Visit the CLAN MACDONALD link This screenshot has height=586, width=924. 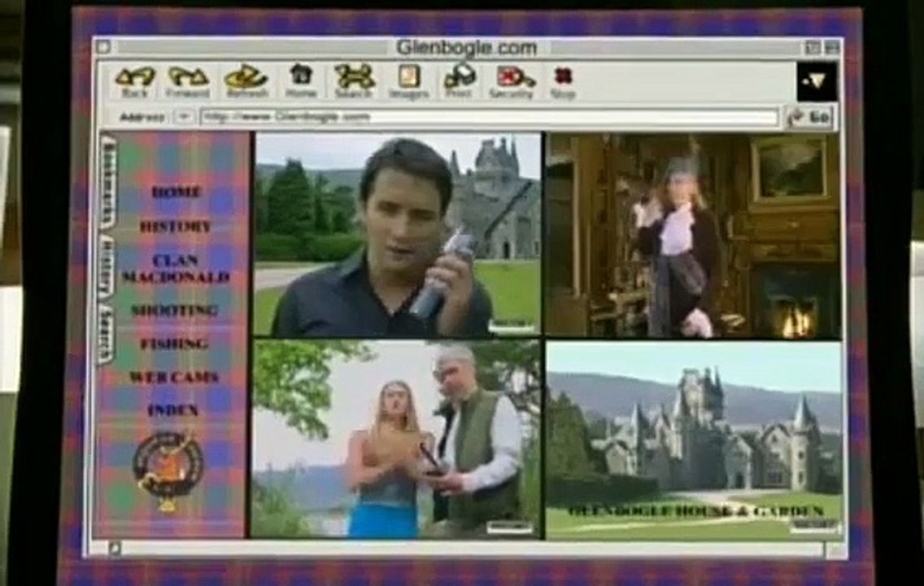point(175,269)
